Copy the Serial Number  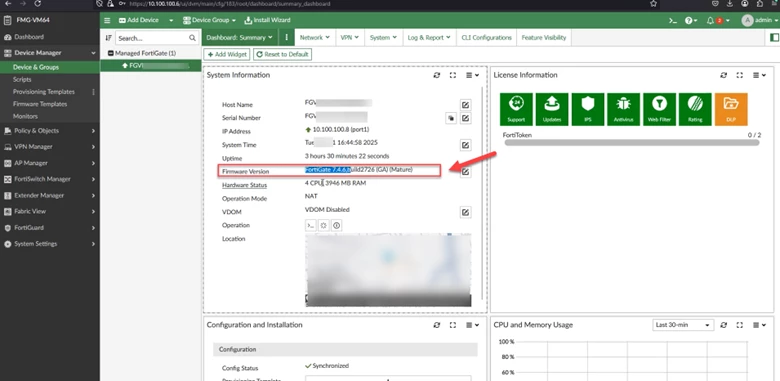point(451,118)
